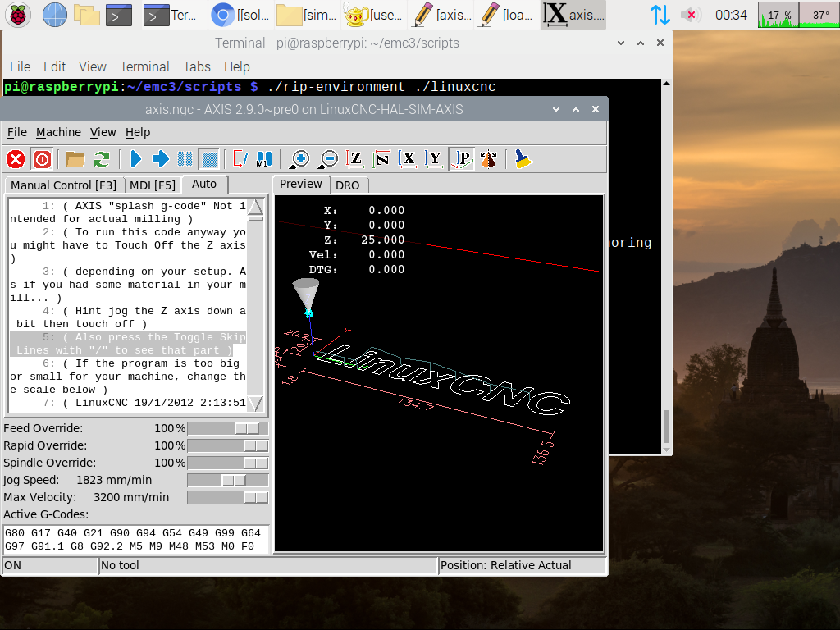Viewport: 840px width, 630px height.
Task: Zoom in on the preview plot
Action: [299, 159]
